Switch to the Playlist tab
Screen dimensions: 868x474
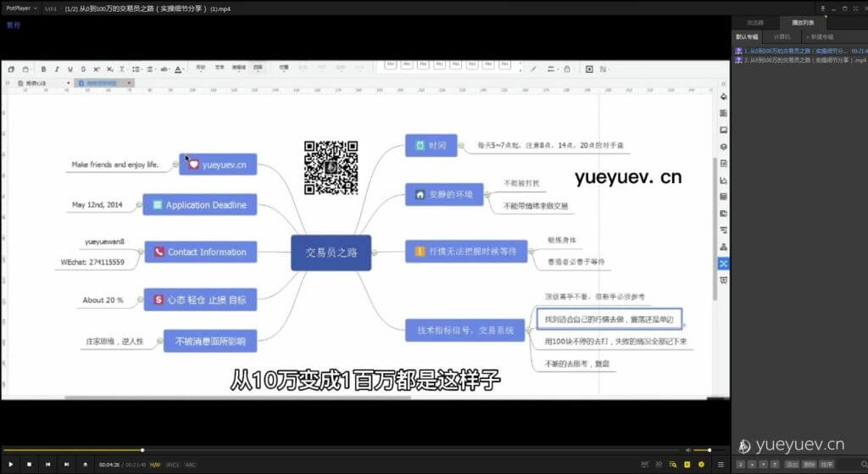pyautogui.click(x=803, y=23)
